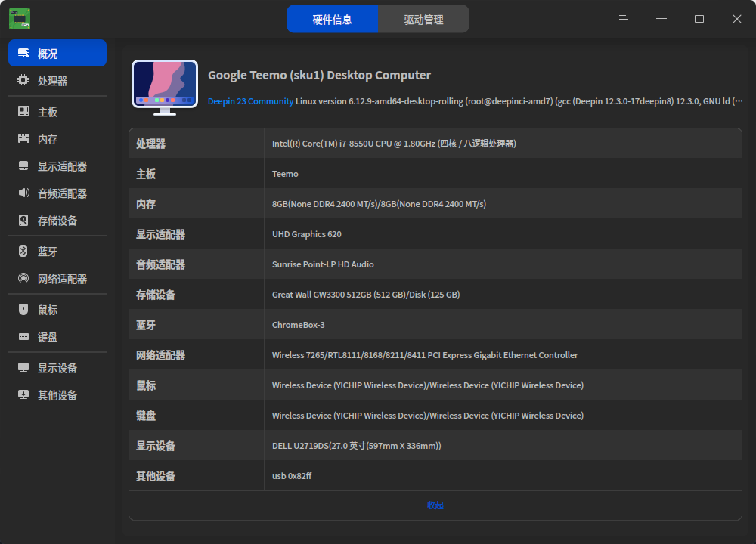Click the 显示设备 monitor icon in sidebar

tap(23, 368)
